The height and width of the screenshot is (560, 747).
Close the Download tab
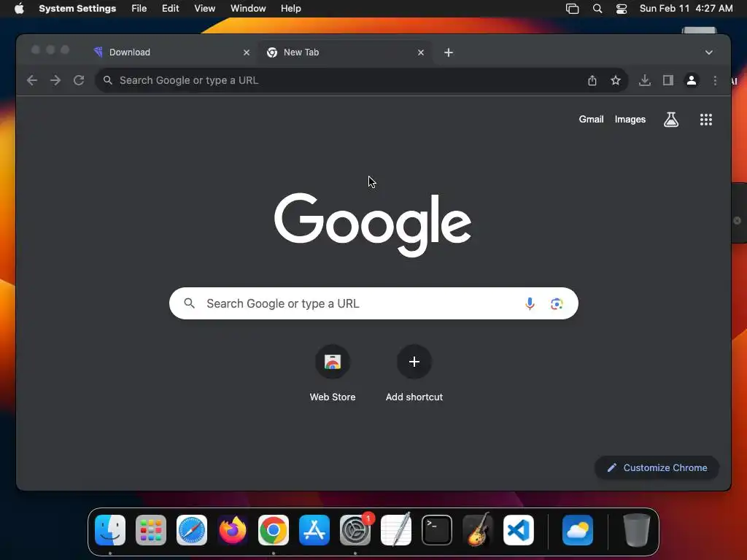pos(247,52)
